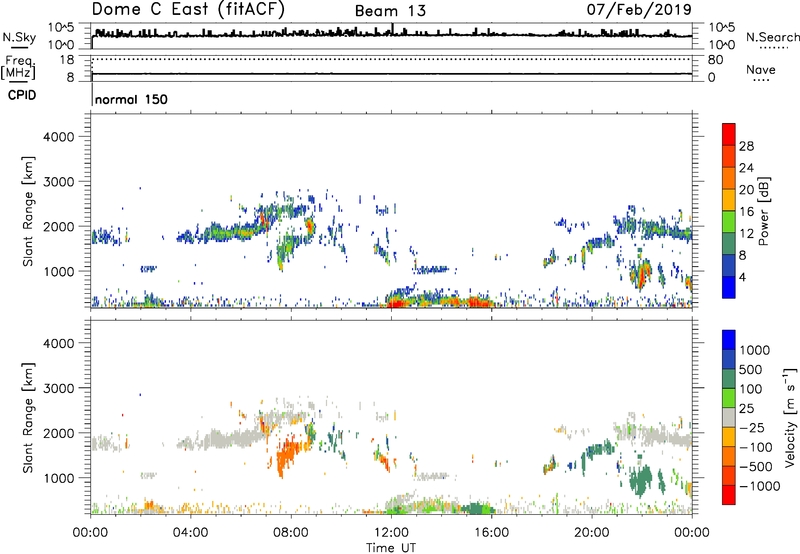This screenshot has height=554, width=800.
Task: Click the '-25' velocity colorbar value
Action: click(752, 427)
